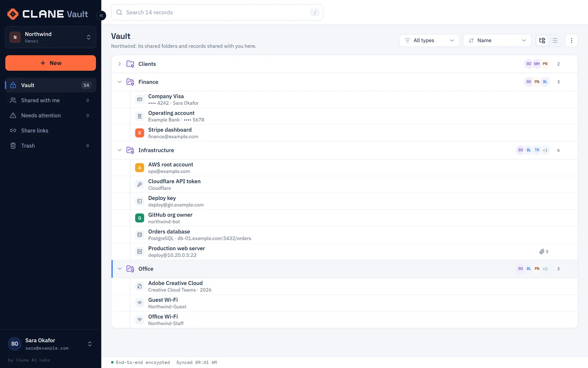
Task: Collapse the Office folder
Action: pos(119,269)
